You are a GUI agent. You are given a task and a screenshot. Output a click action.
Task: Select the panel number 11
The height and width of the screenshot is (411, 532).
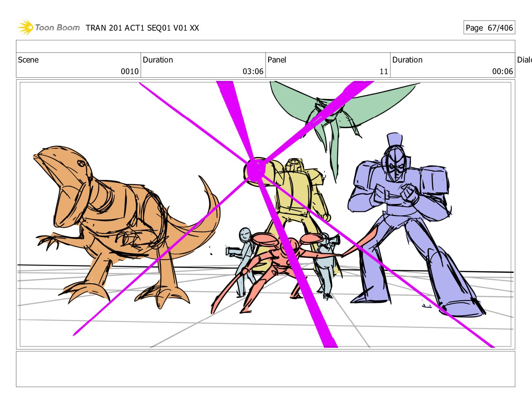coord(384,72)
